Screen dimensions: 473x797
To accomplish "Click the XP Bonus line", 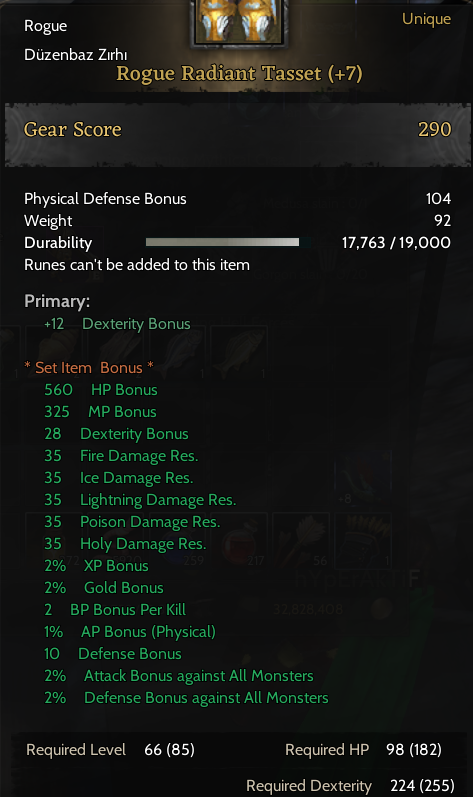I will pyautogui.click(x=97, y=566).
